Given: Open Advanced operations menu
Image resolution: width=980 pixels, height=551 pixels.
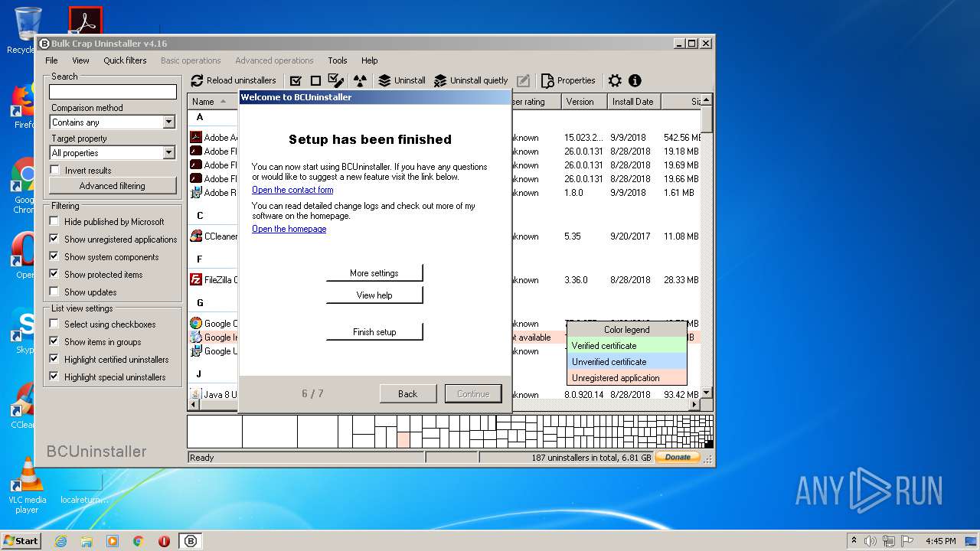Looking at the screenshot, I should coord(274,60).
